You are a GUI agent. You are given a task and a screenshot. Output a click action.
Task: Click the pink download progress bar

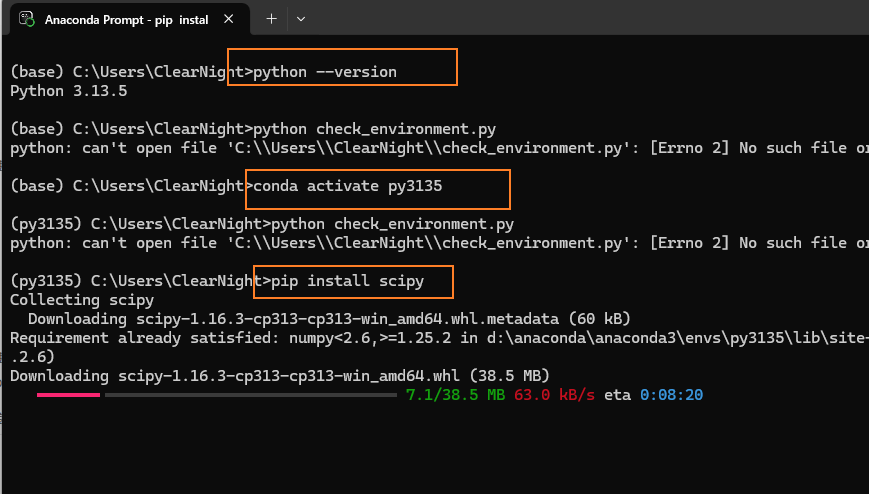point(68,395)
